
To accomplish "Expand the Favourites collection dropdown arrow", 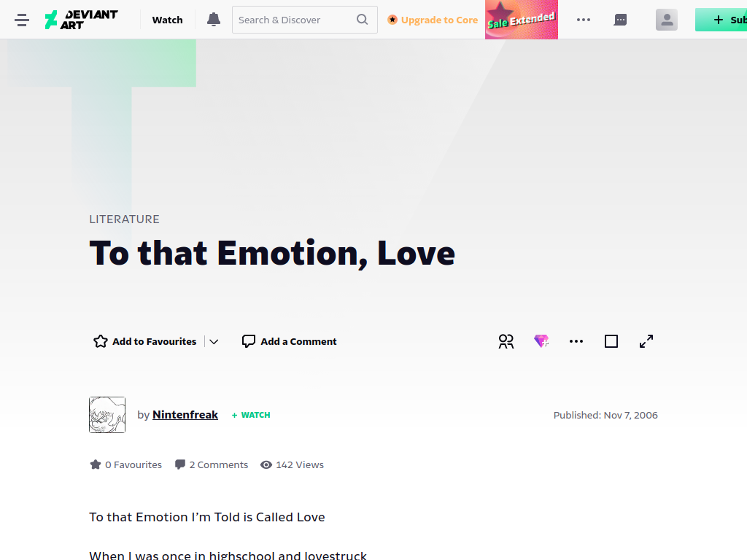I will point(214,341).
